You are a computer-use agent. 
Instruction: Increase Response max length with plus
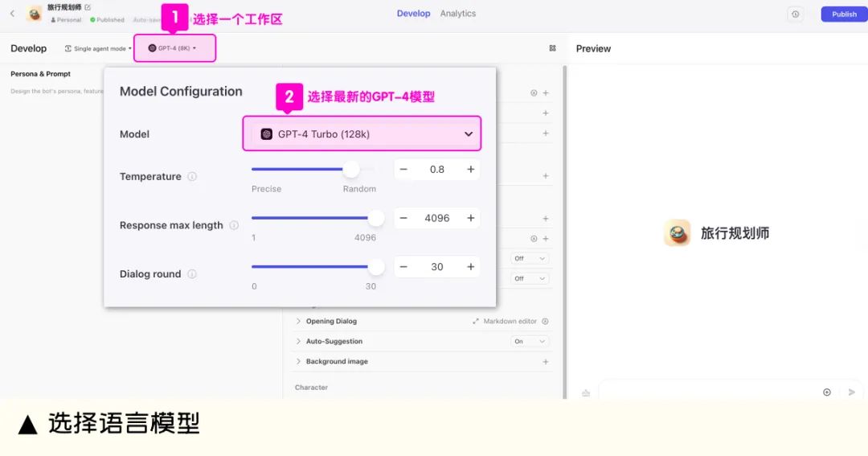(470, 218)
